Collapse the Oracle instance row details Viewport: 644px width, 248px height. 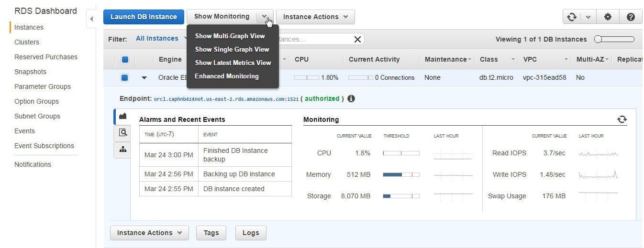click(144, 77)
